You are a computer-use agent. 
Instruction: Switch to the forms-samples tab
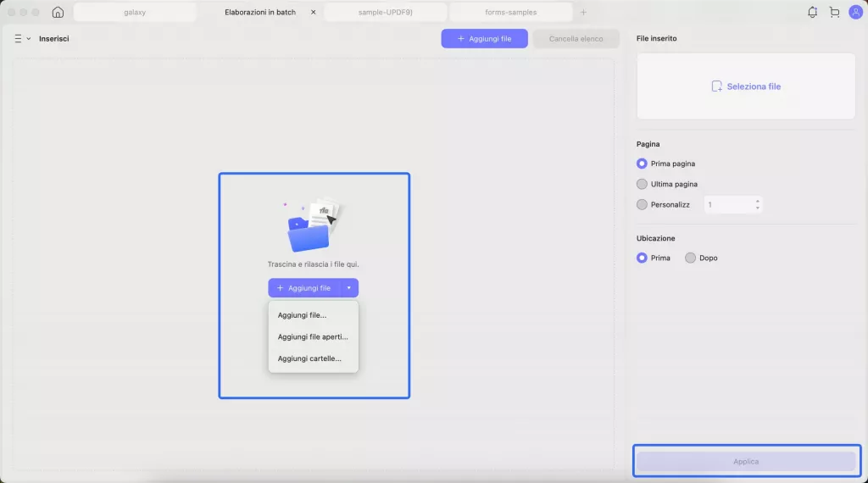click(510, 12)
